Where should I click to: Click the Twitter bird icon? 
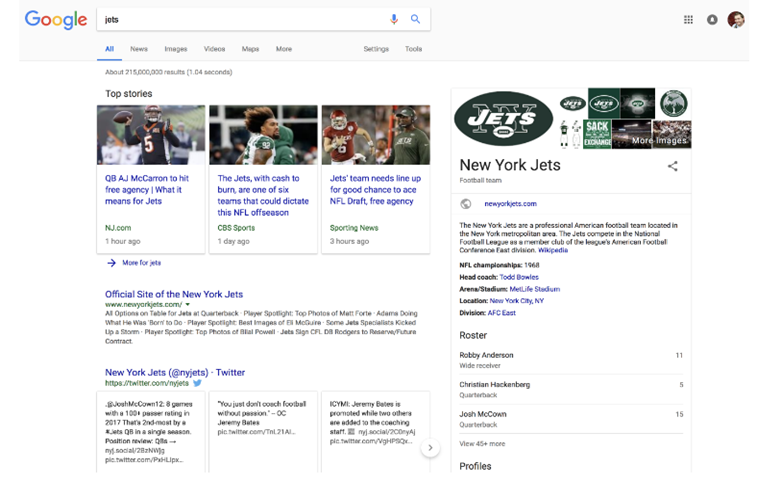[197, 383]
